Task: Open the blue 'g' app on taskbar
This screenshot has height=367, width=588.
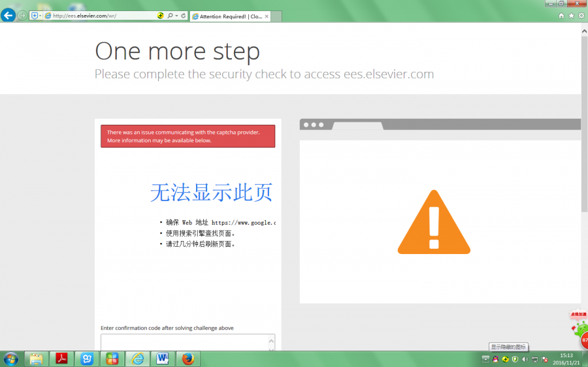Action: coord(87,359)
